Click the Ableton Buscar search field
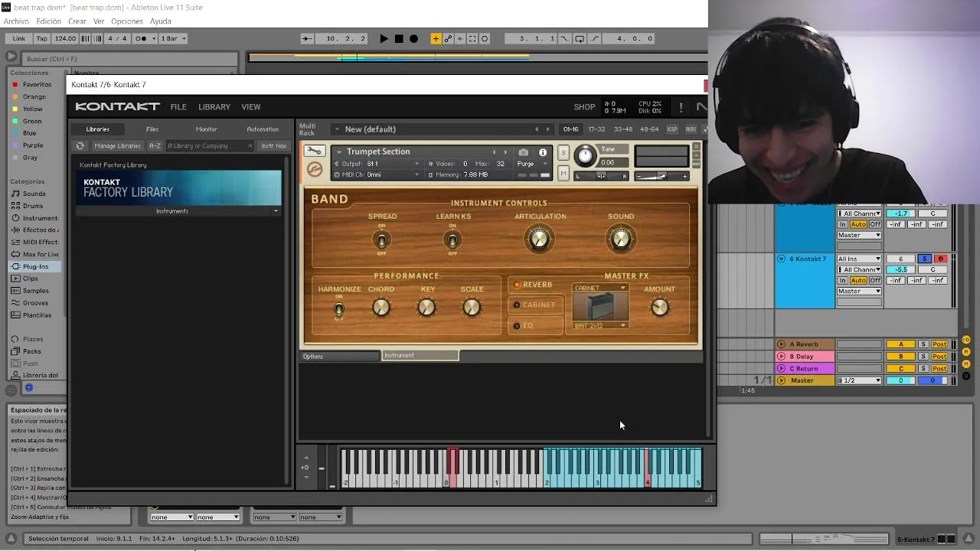This screenshot has width=980, height=551. click(x=130, y=59)
